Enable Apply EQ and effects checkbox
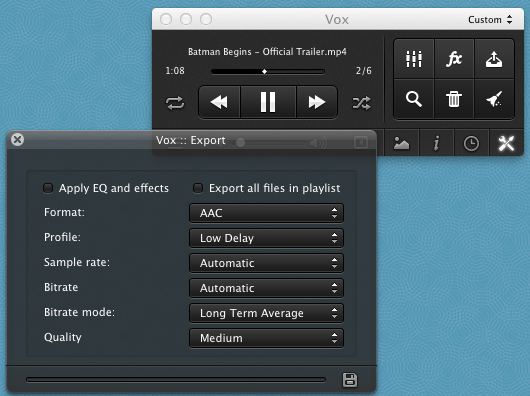Viewport: 530px width, 396px height. (x=48, y=188)
